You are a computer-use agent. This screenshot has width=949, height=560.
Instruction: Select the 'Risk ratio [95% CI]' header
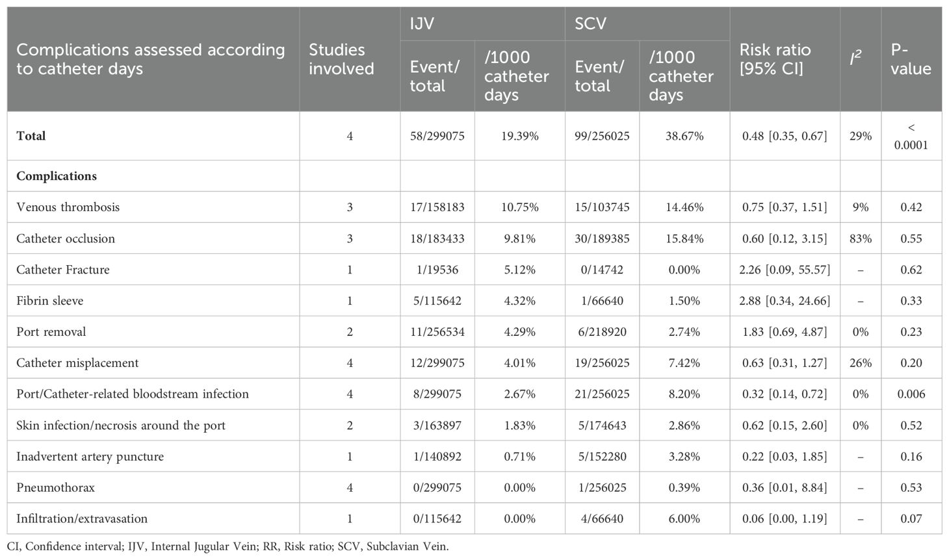click(x=775, y=59)
